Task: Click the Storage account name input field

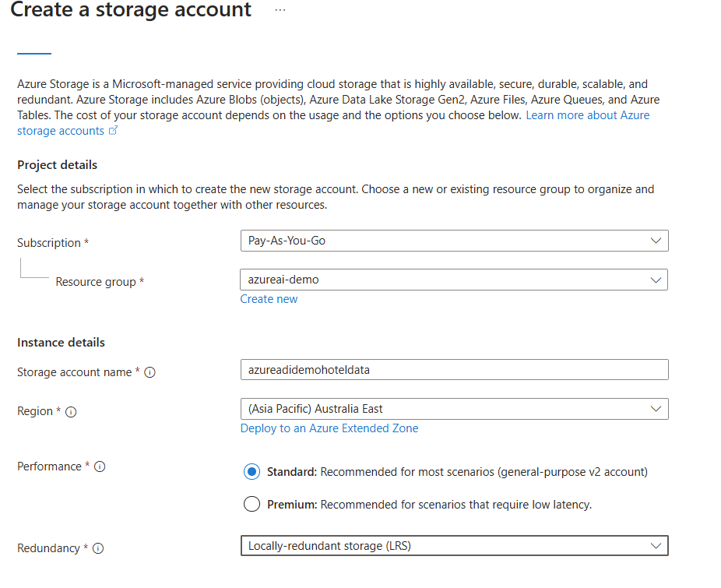Action: click(x=454, y=370)
